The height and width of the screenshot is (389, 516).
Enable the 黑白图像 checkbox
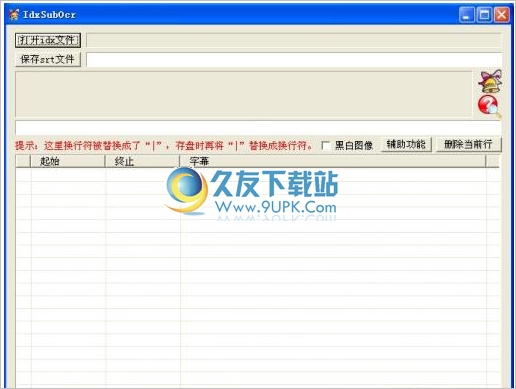pos(325,146)
